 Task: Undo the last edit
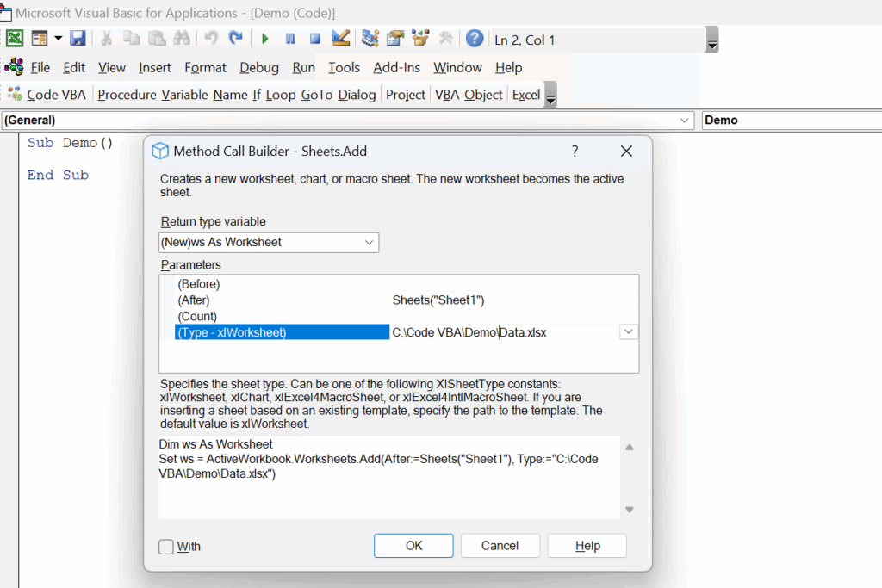(x=209, y=38)
